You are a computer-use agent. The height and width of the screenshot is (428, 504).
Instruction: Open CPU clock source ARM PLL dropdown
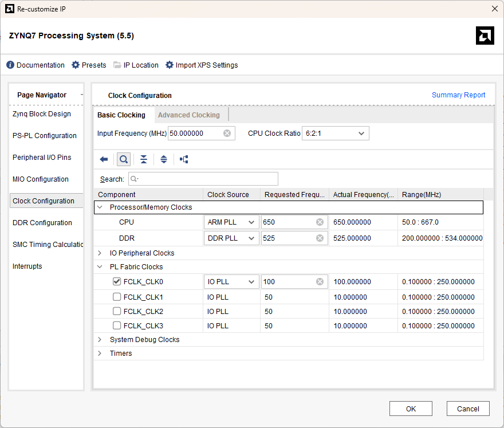pyautogui.click(x=231, y=222)
